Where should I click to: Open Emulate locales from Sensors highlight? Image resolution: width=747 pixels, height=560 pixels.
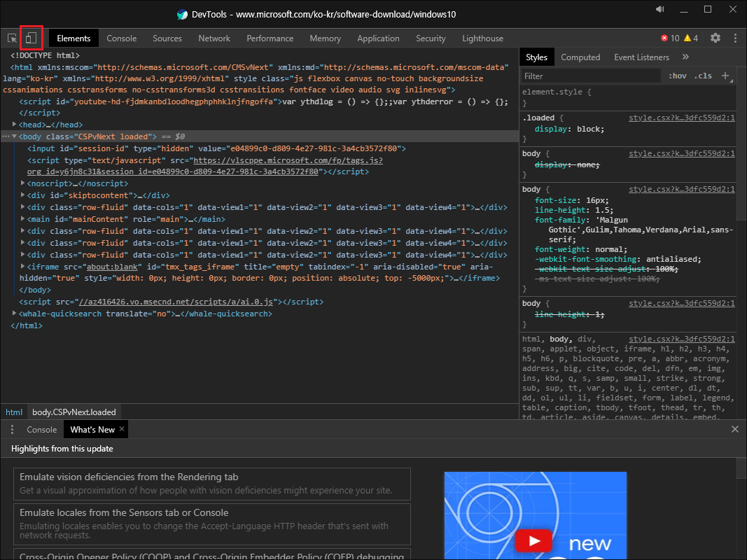click(212, 524)
